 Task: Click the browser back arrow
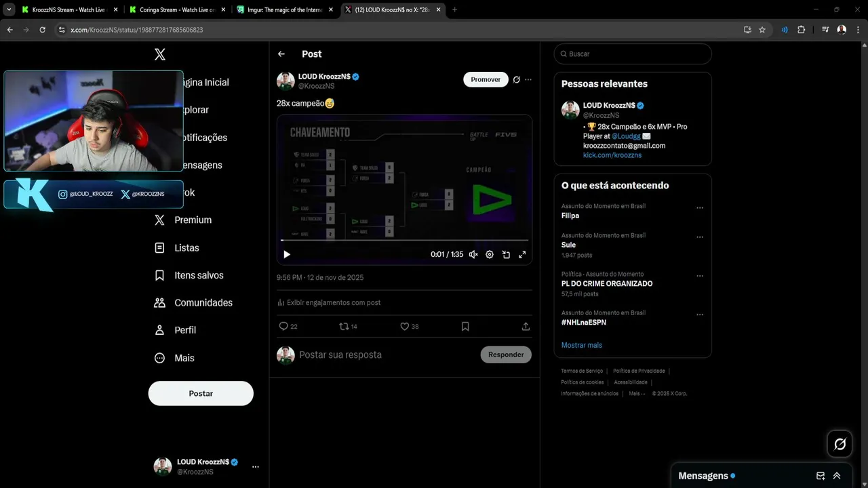(9, 30)
